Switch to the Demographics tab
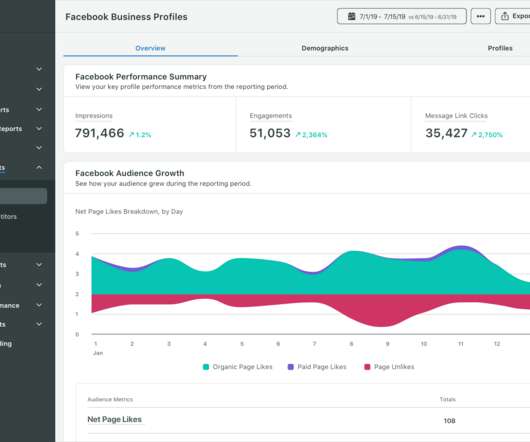 pos(325,48)
